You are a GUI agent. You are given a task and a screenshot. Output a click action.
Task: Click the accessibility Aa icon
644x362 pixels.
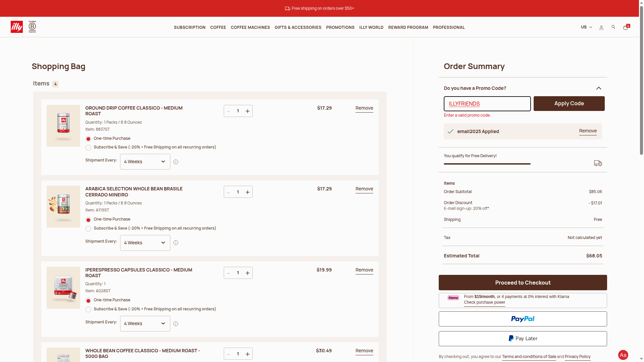(623, 355)
